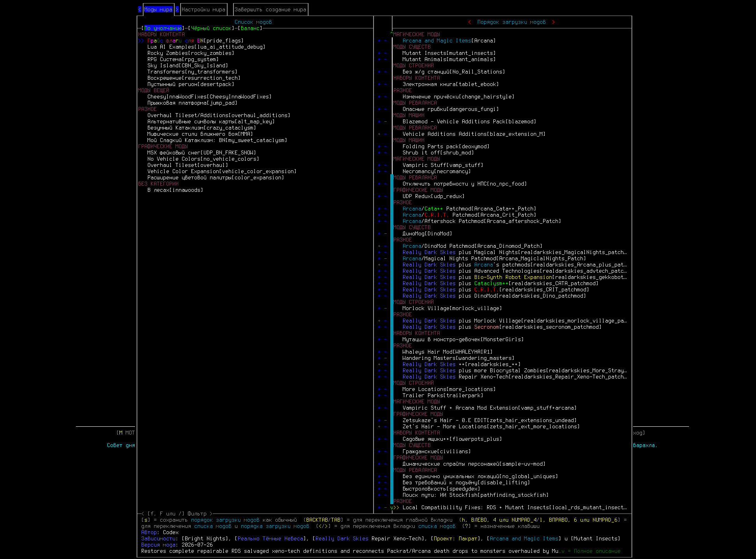756x559 pixels.
Task: Click the plus for No_Rail_Stations mod row
Action: click(x=379, y=72)
